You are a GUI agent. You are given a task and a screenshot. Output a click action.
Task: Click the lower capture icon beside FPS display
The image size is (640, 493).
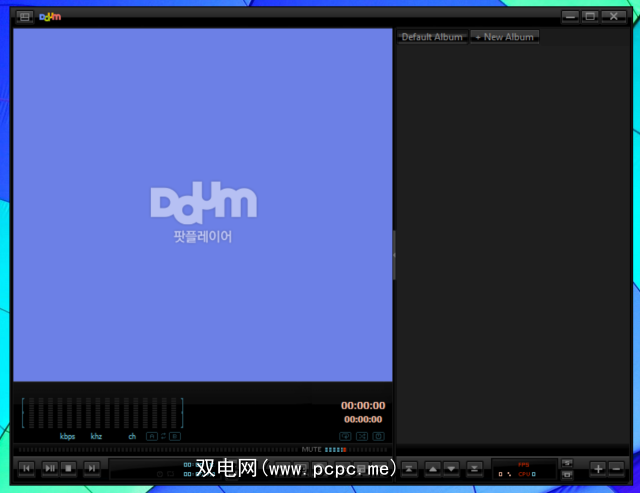(x=567, y=475)
